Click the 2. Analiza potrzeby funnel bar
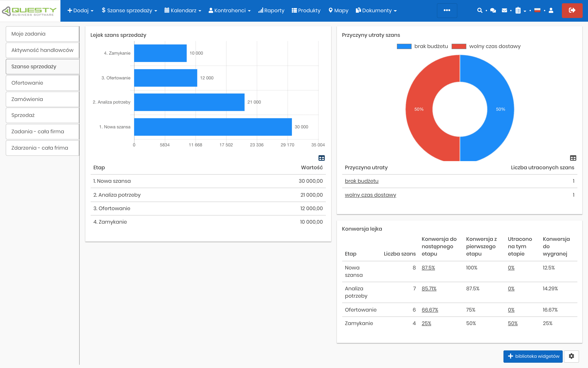The width and height of the screenshot is (588, 368). pyautogui.click(x=189, y=102)
